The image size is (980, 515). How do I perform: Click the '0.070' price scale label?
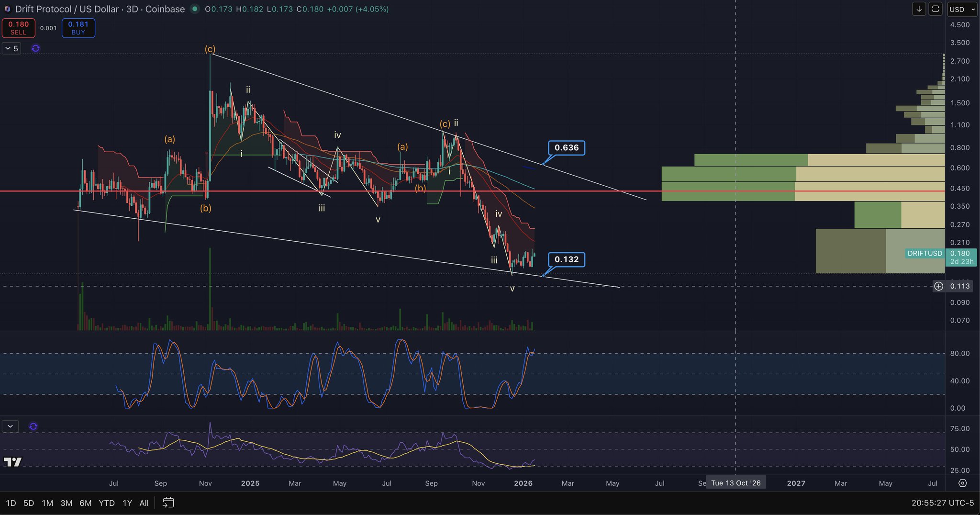point(960,321)
